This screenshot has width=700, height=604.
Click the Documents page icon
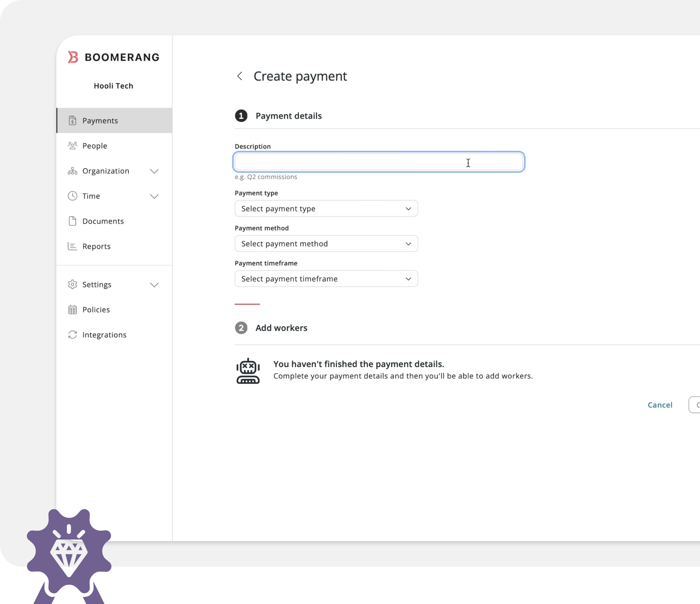(x=72, y=221)
